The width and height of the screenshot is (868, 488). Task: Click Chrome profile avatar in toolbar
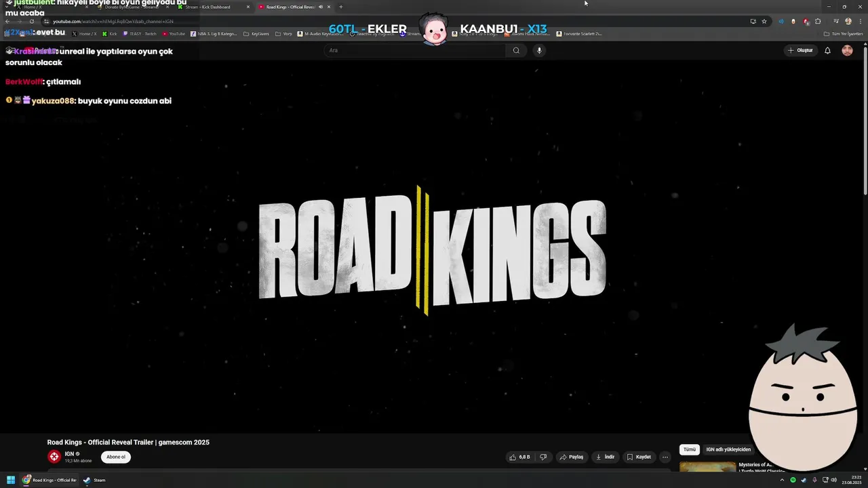(x=848, y=21)
